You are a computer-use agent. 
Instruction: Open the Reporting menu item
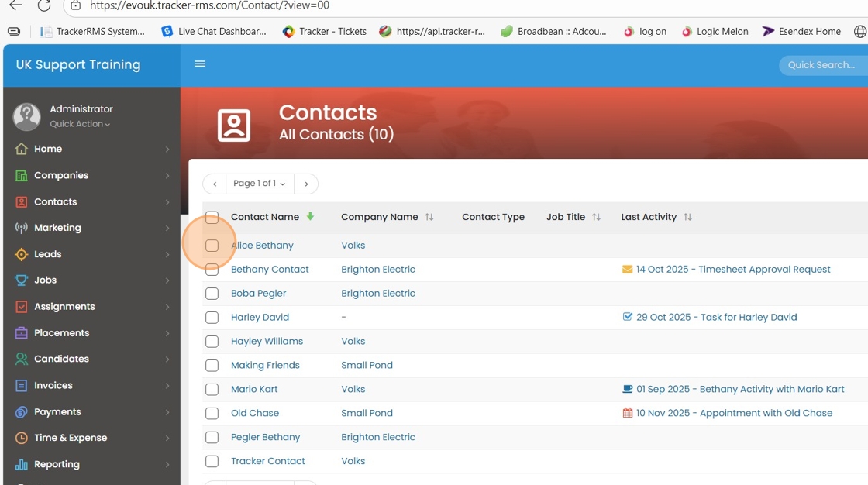[92, 465]
